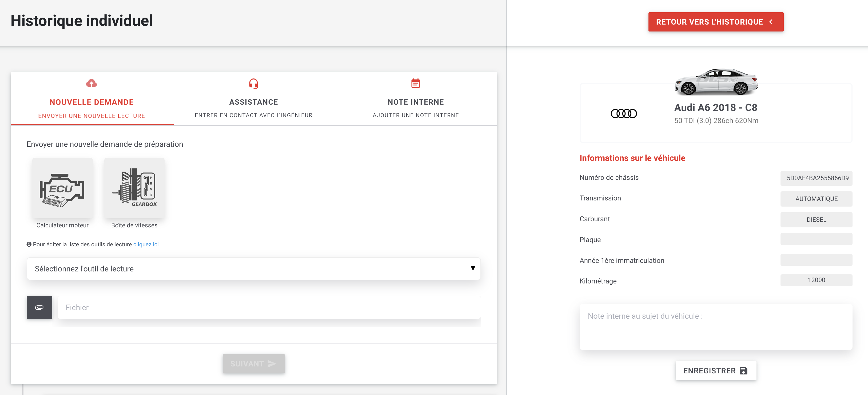
Task: Click the calendar note icon above Note Interne
Action: coord(416,83)
